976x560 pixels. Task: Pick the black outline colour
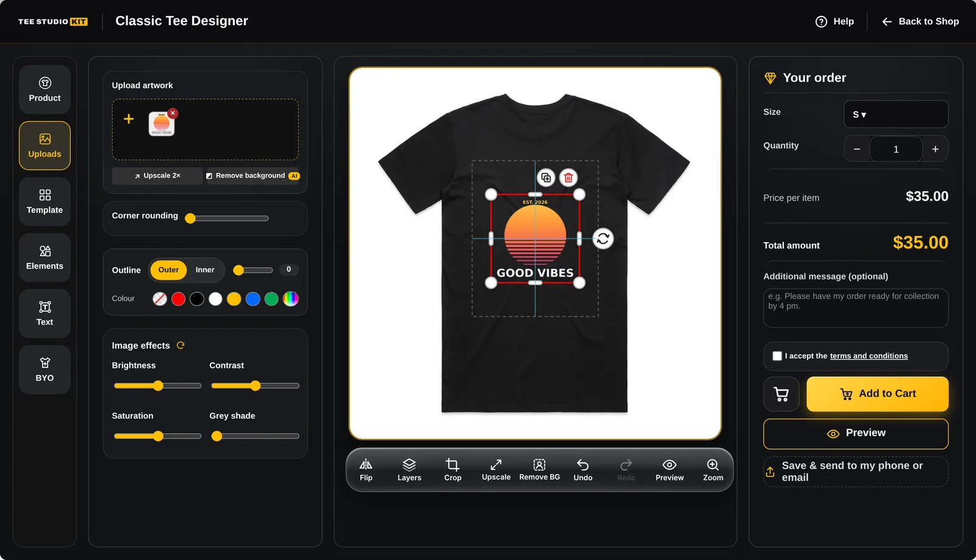(197, 299)
